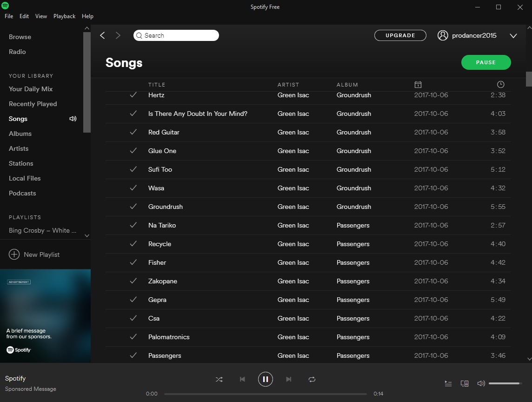Mute the volume speaker icon
Viewport: 532px width, 402px height.
click(x=481, y=383)
